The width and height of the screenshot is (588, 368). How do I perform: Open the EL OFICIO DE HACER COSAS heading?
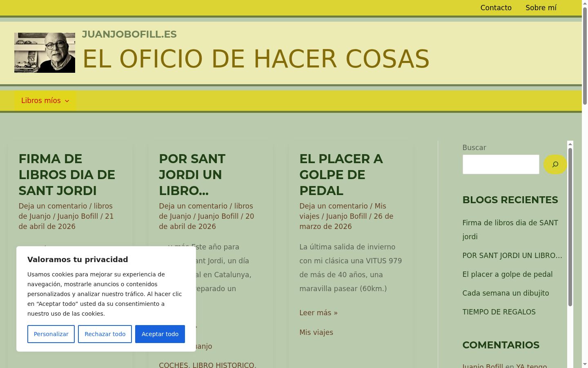click(256, 58)
